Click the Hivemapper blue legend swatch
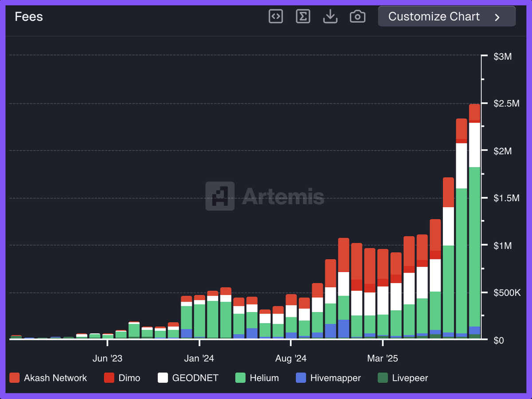 (x=301, y=378)
